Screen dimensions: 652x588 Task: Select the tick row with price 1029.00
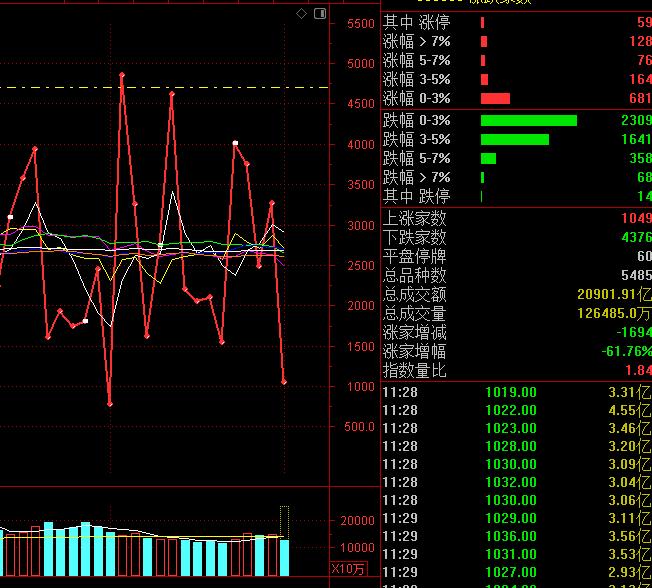coord(517,518)
